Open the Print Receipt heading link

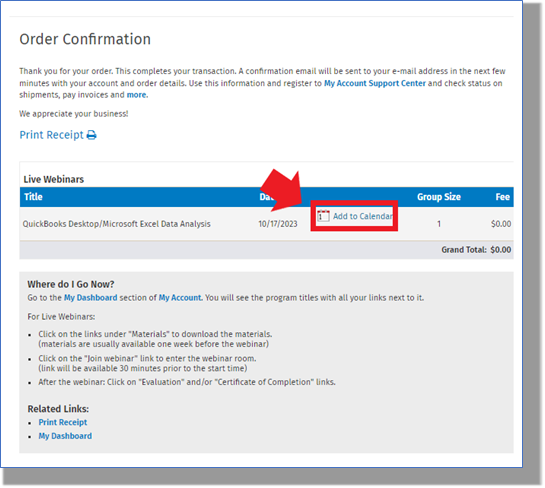click(51, 135)
